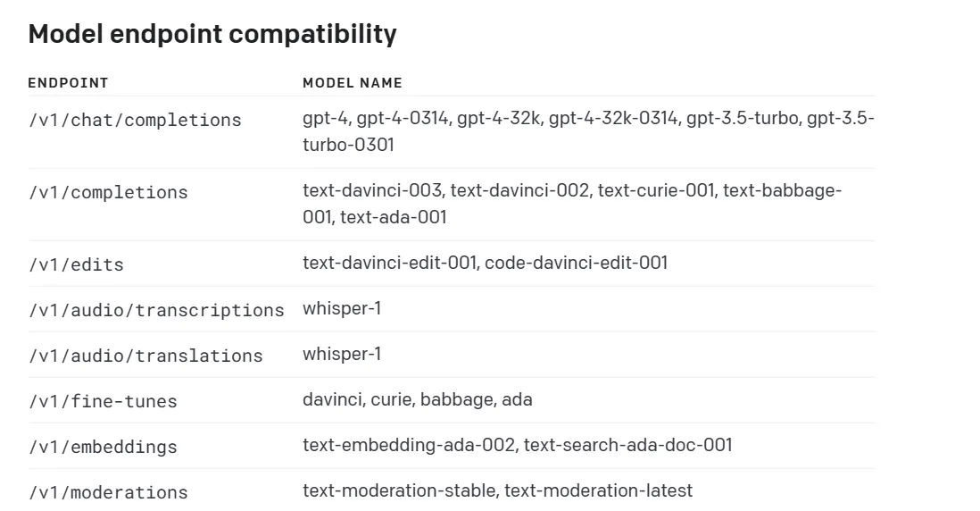Click the MODEL NAME column header
Image resolution: width=980 pixels, height=511 pixels.
point(353,83)
